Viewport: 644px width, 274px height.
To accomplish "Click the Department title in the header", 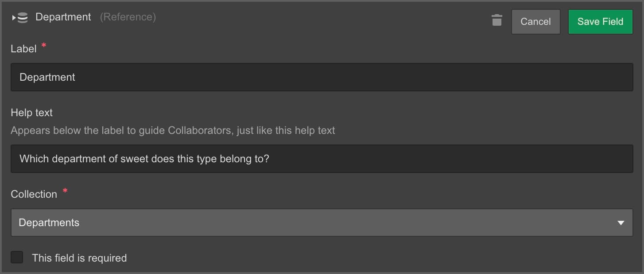I will pos(63,17).
